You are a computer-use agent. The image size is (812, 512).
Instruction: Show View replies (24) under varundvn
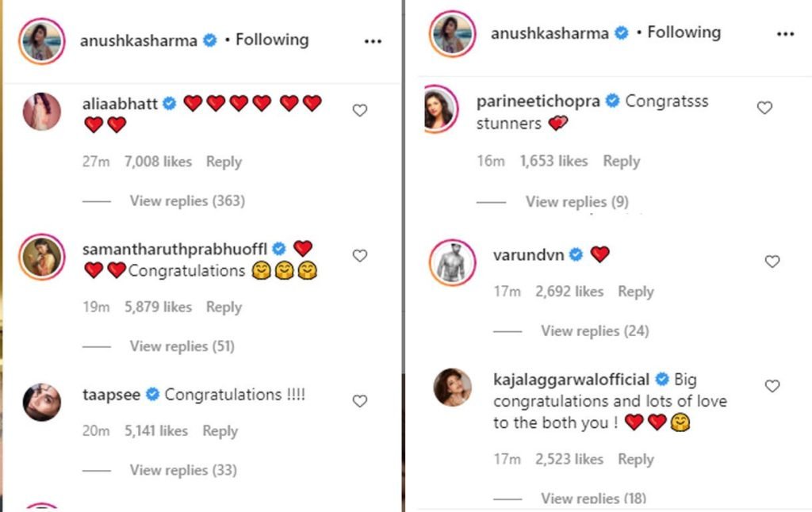click(595, 331)
